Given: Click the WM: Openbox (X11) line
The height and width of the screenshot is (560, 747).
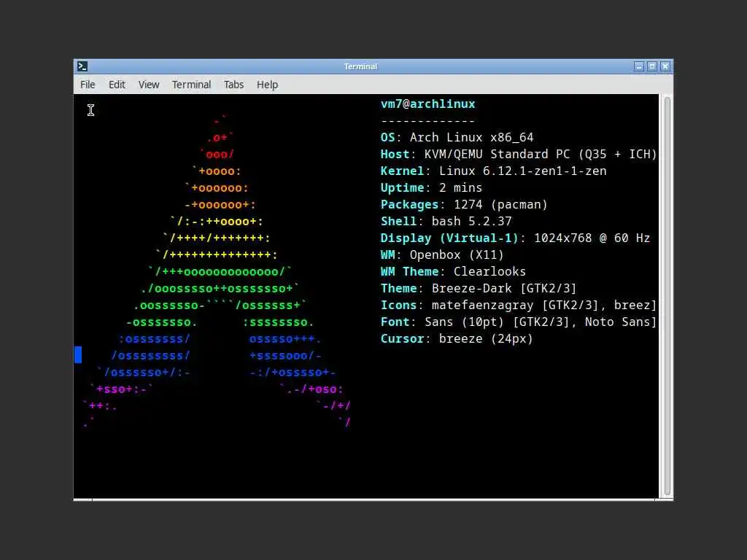Looking at the screenshot, I should pyautogui.click(x=442, y=254).
